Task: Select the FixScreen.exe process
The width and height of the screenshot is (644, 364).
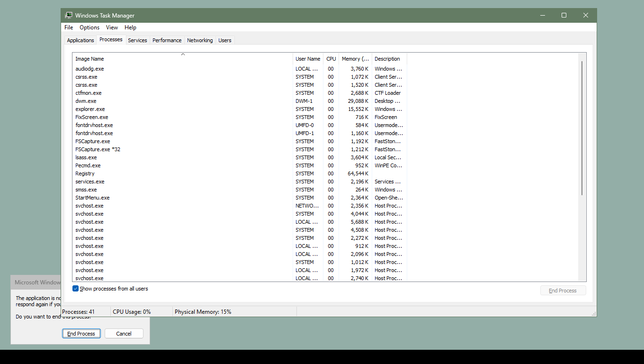Action: click(x=240, y=117)
